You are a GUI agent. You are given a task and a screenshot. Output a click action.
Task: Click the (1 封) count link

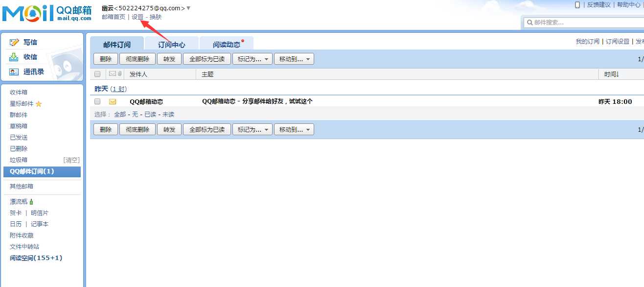coord(118,89)
